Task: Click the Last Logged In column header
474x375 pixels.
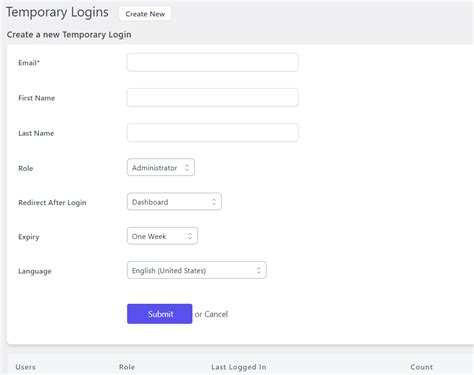Action: coord(239,367)
